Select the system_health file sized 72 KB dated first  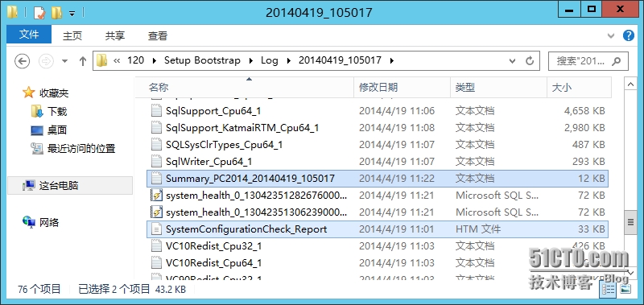pyautogui.click(x=377, y=196)
